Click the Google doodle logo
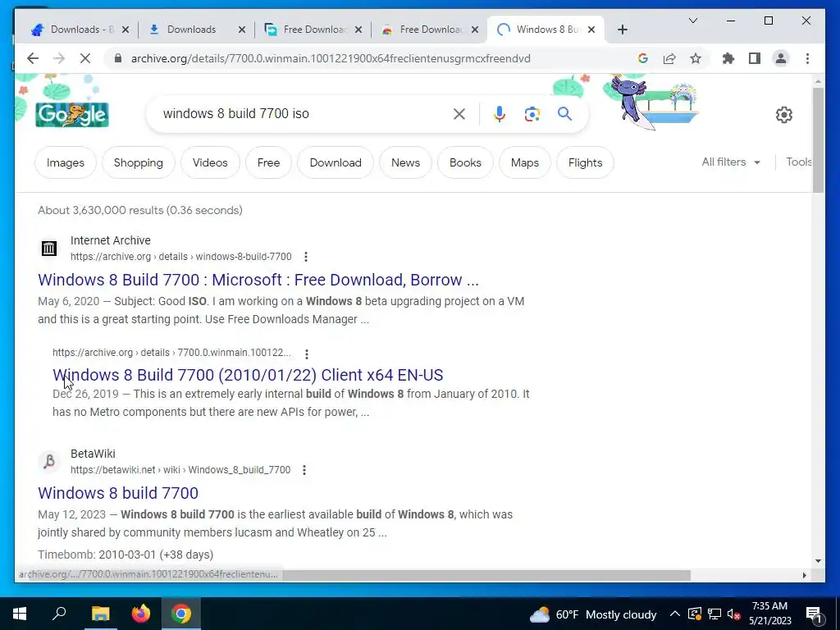 pos(72,114)
